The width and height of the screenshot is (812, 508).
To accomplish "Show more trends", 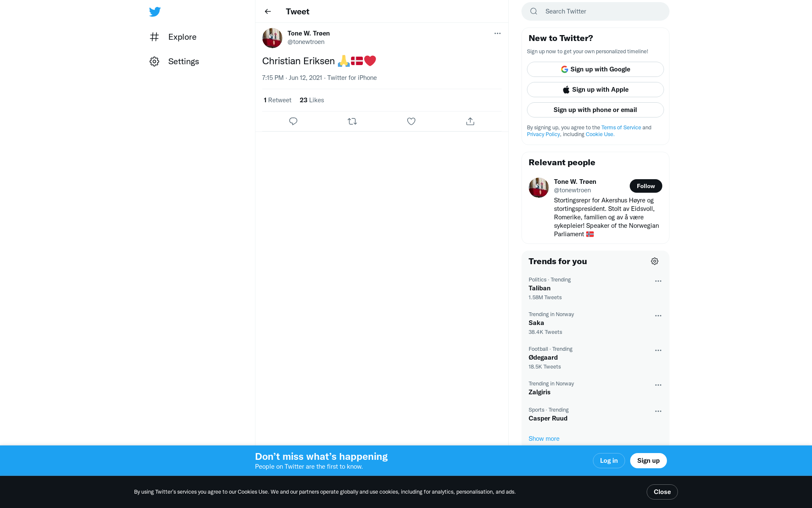I will 544,439.
